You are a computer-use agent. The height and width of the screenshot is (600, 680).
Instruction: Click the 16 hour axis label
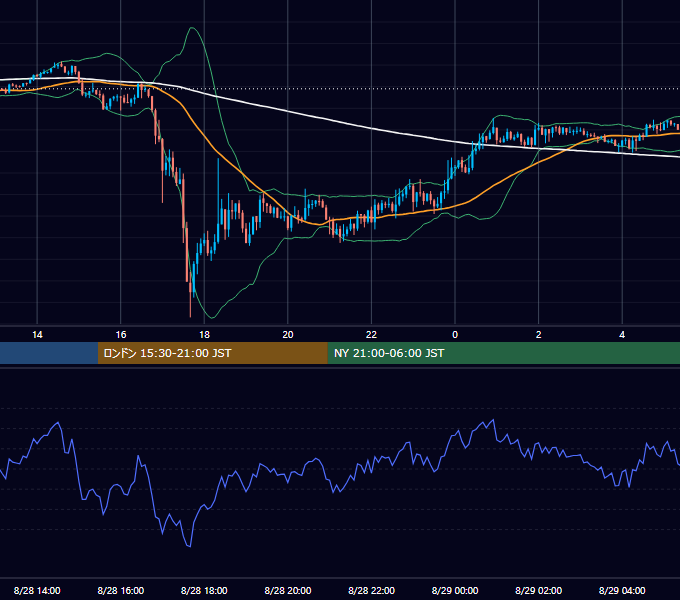pyautogui.click(x=121, y=335)
